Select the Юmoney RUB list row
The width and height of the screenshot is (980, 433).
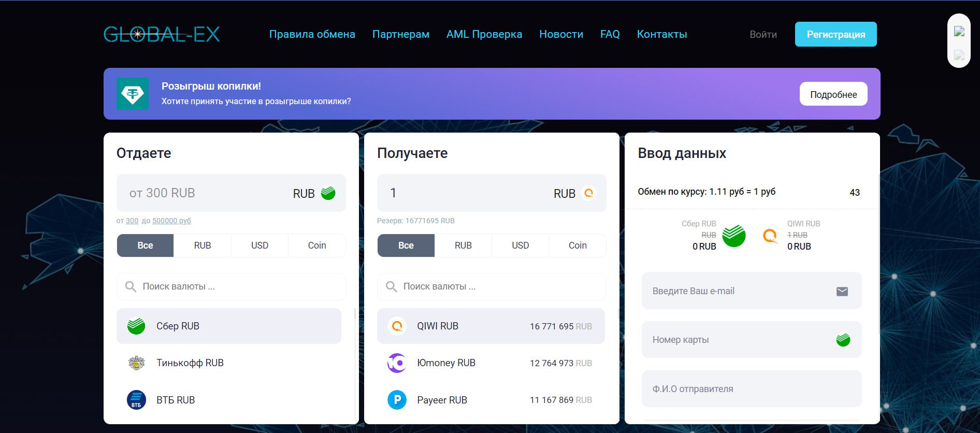(491, 363)
